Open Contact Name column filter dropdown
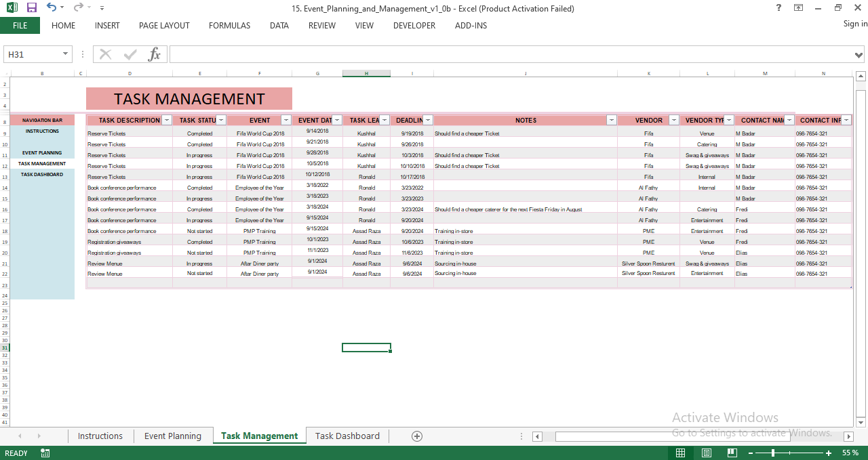 pyautogui.click(x=789, y=120)
